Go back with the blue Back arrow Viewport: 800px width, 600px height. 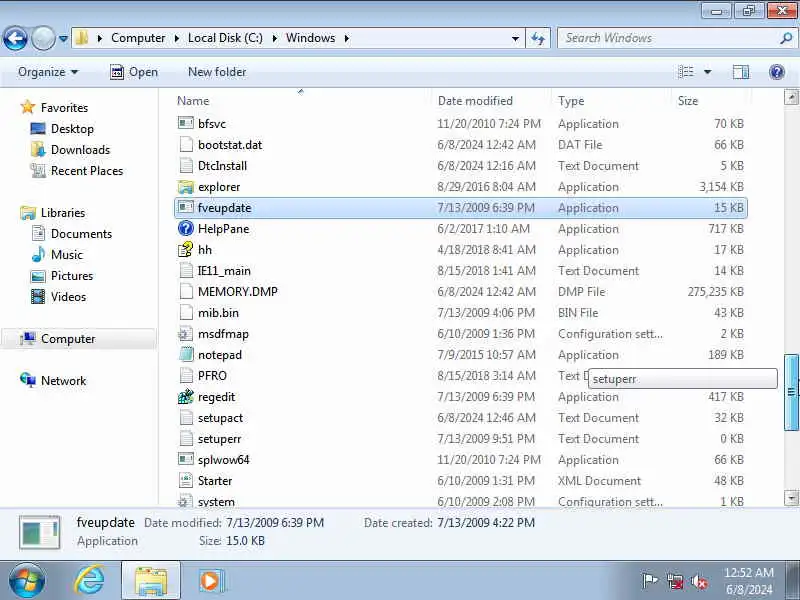point(15,38)
